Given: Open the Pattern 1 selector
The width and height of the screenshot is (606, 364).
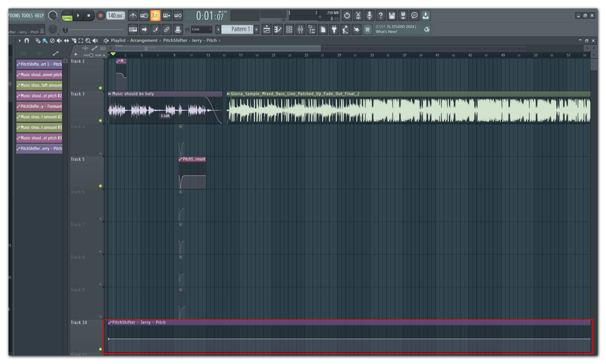Looking at the screenshot, I should (237, 29).
